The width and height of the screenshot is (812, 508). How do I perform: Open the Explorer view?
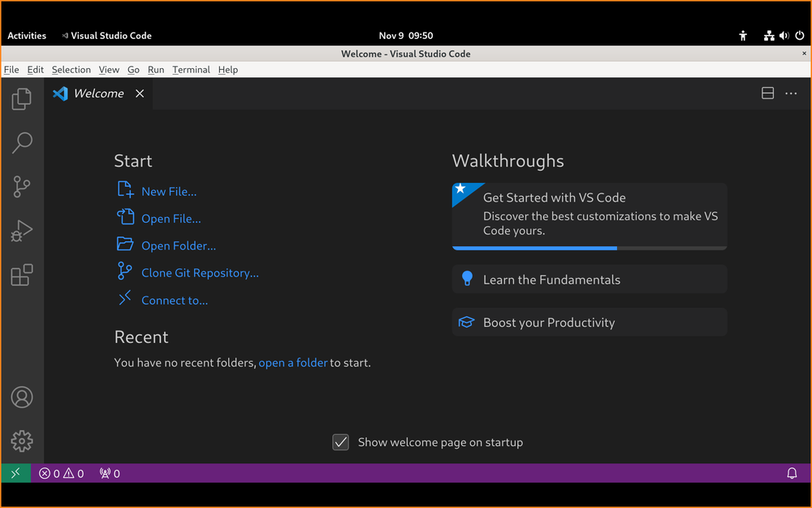(21, 98)
